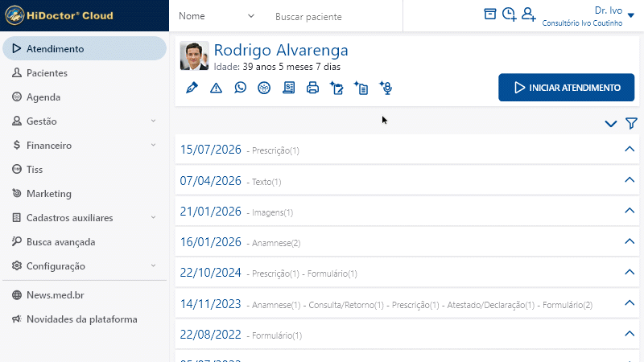Click the Imagens(1) label on 21/01/2026

coord(272,212)
